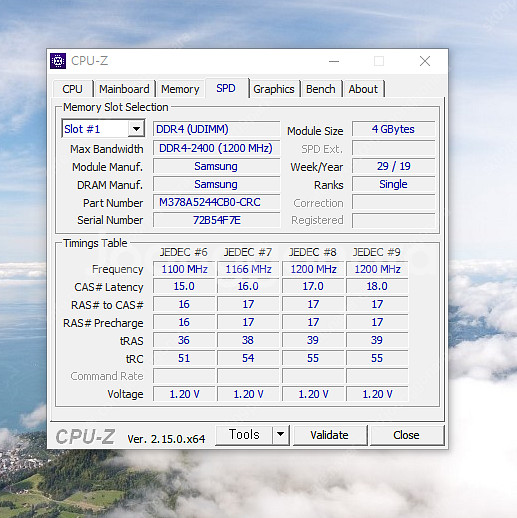Click the empty SPD Ext. field
517x518 pixels.
tap(393, 148)
